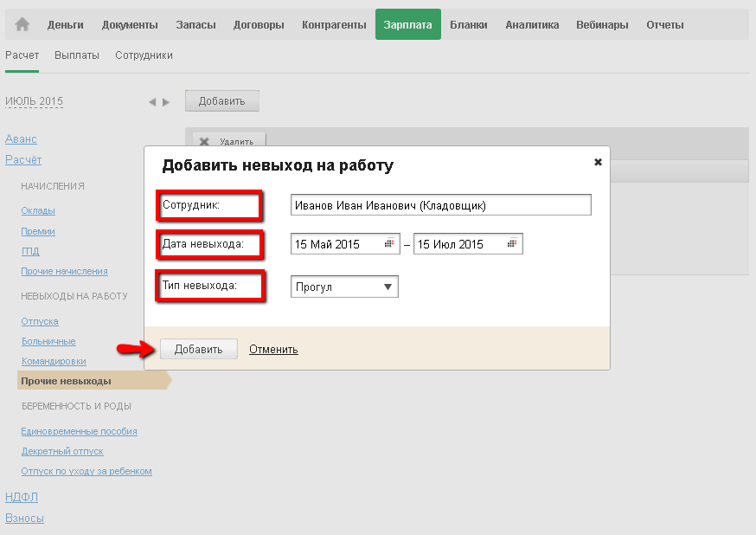Open the Сотрудники tab

[144, 55]
